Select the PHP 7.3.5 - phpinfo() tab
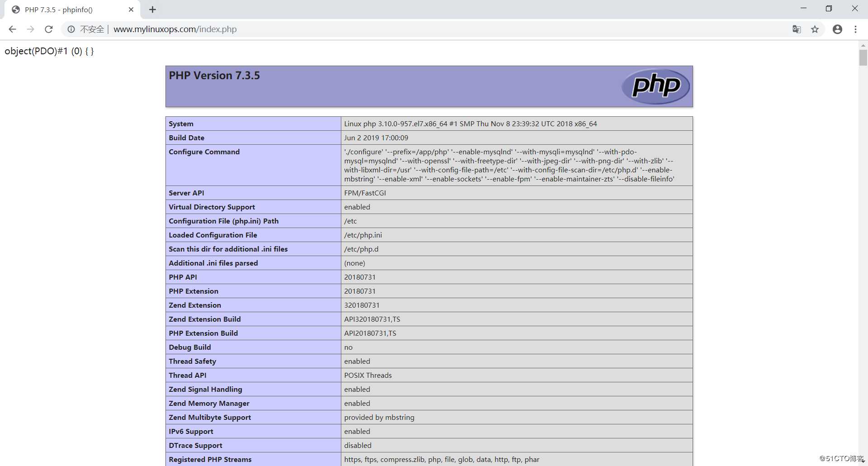The width and height of the screenshot is (868, 466). (x=72, y=10)
